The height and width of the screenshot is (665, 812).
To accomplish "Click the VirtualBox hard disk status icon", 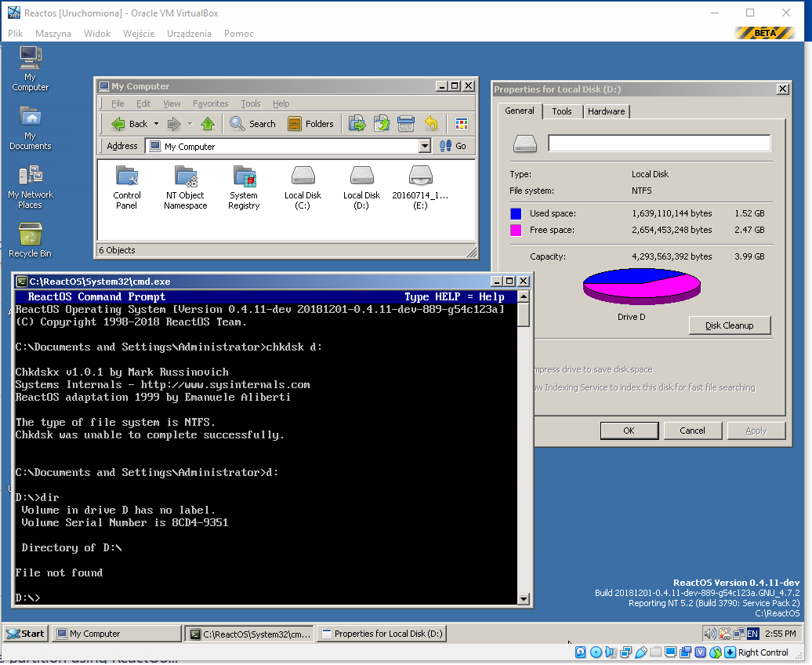I will click(581, 652).
